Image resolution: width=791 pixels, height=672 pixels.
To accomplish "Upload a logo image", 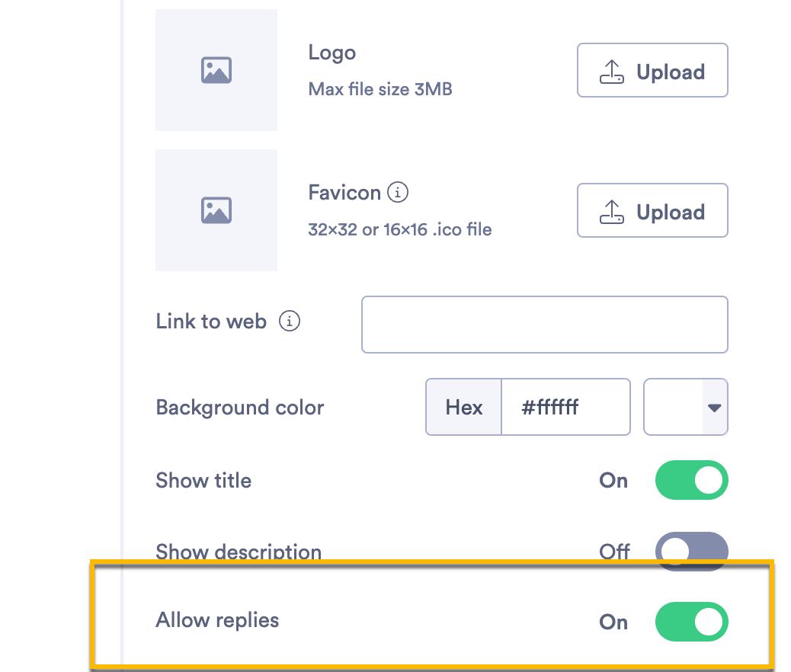I will click(652, 71).
